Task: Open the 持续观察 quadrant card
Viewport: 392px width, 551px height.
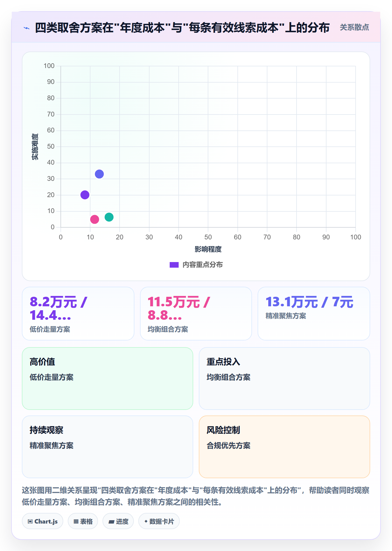Action: pos(108,447)
